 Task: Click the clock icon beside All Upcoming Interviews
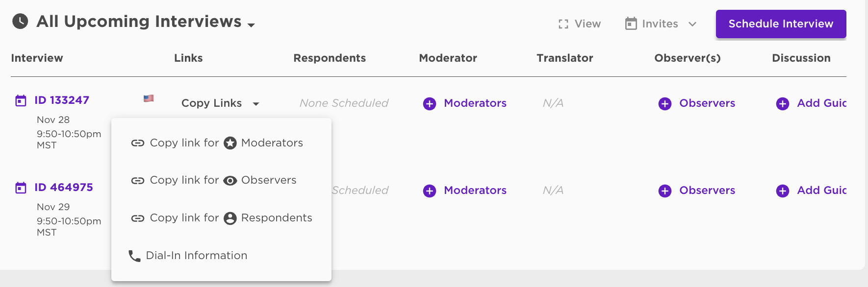20,22
